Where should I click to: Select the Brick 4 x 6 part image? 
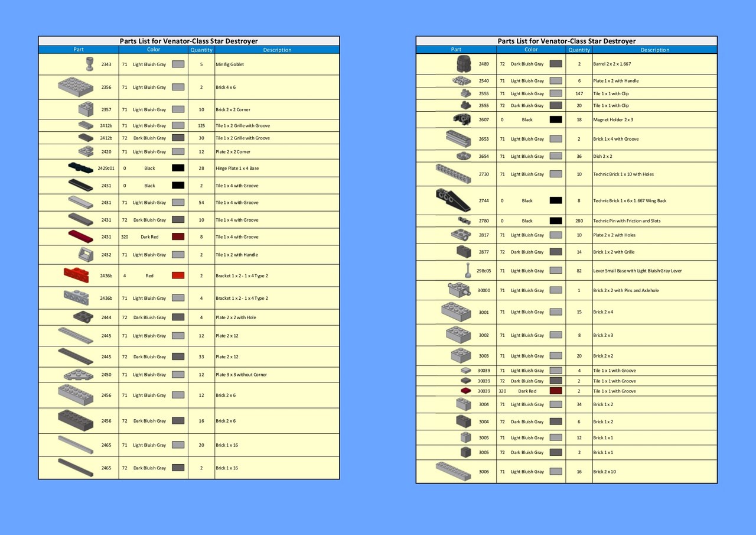[x=76, y=87]
